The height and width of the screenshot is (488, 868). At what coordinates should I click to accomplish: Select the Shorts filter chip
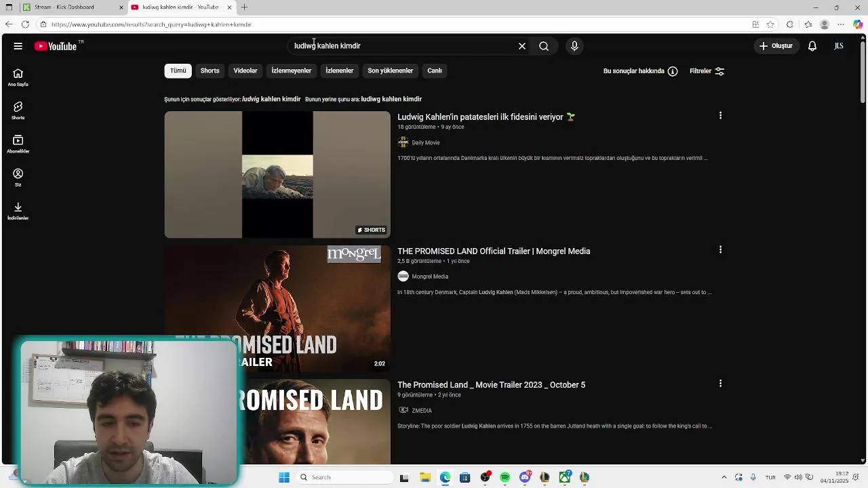[210, 70]
